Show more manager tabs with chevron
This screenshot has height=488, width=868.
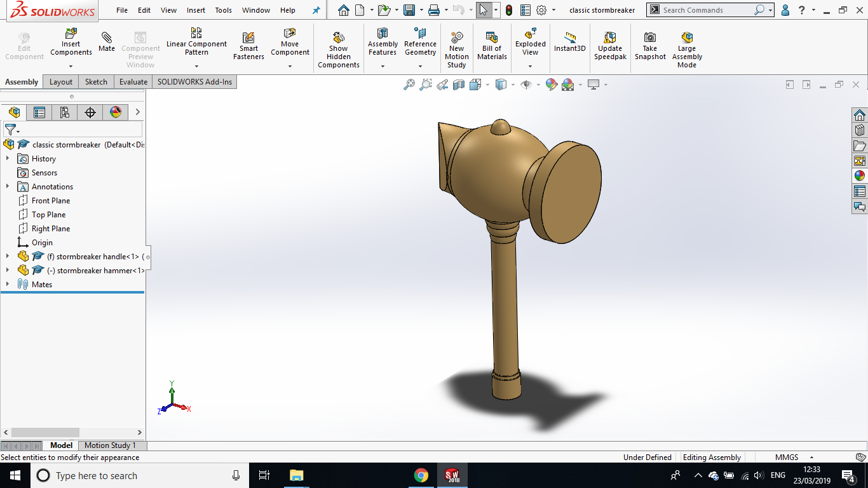pos(137,112)
